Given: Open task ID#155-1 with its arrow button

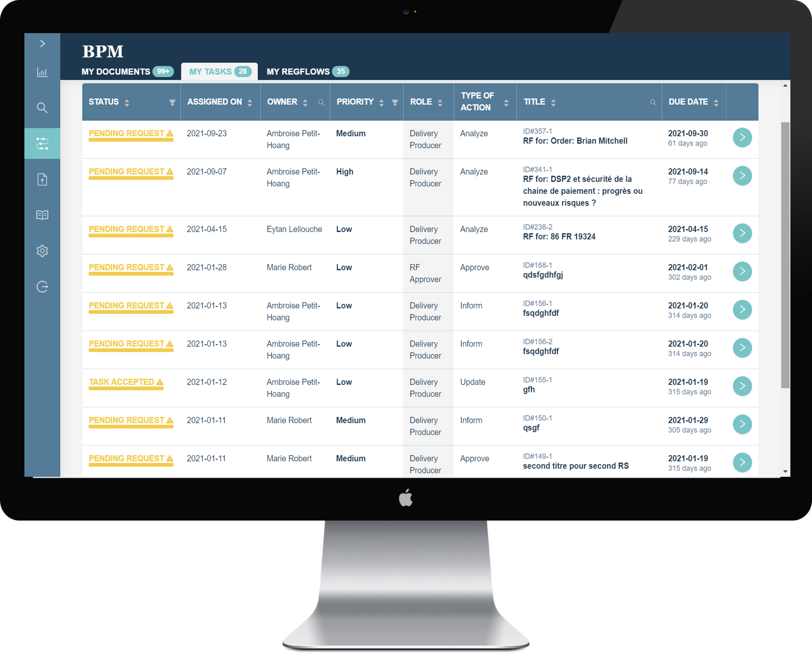Looking at the screenshot, I should coord(742,386).
